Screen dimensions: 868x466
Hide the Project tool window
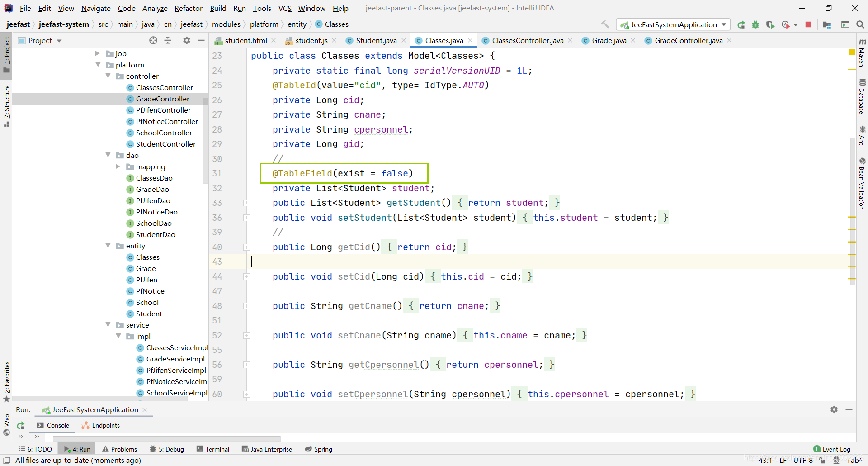click(201, 40)
